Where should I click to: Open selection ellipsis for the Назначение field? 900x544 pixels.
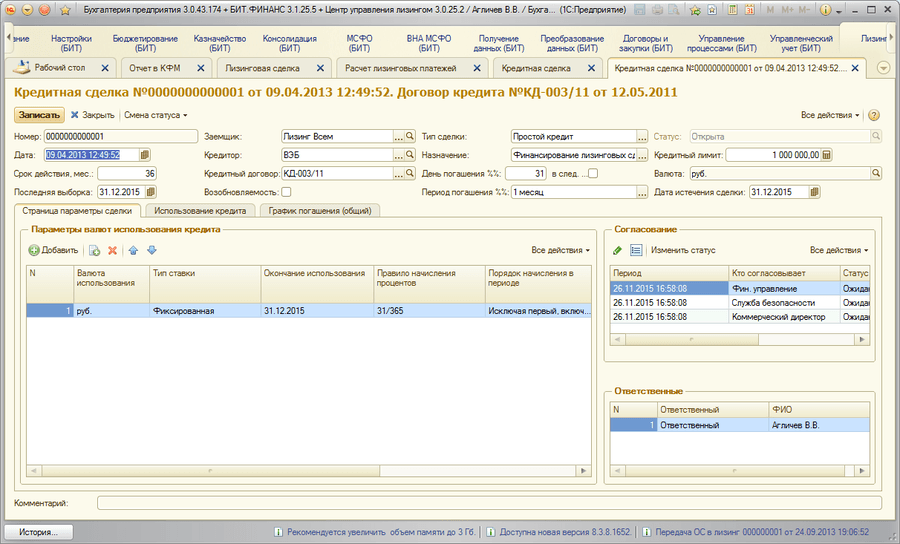tap(642, 155)
